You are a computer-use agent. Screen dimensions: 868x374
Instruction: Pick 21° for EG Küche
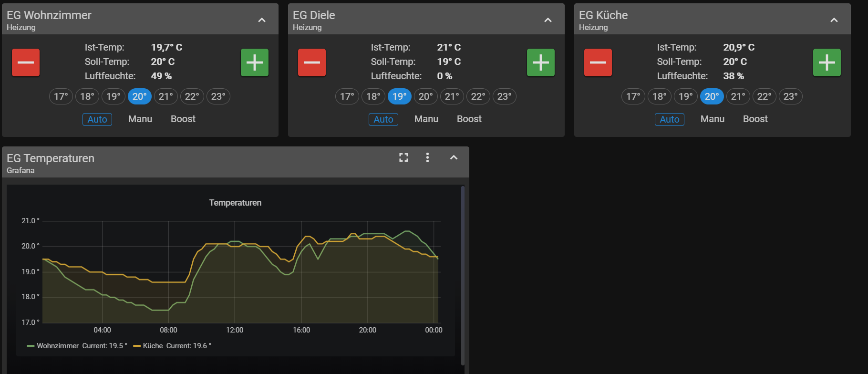coord(738,96)
